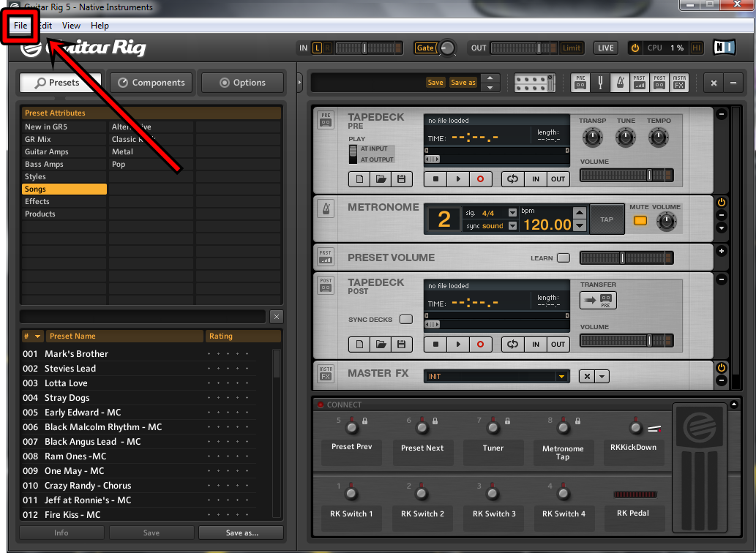
Task: Switch to the Components tab
Action: (151, 83)
